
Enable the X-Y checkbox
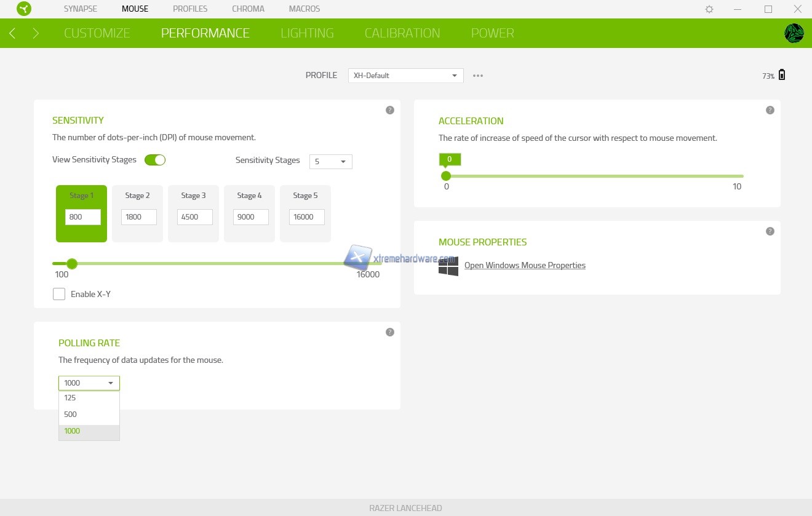pyautogui.click(x=59, y=294)
